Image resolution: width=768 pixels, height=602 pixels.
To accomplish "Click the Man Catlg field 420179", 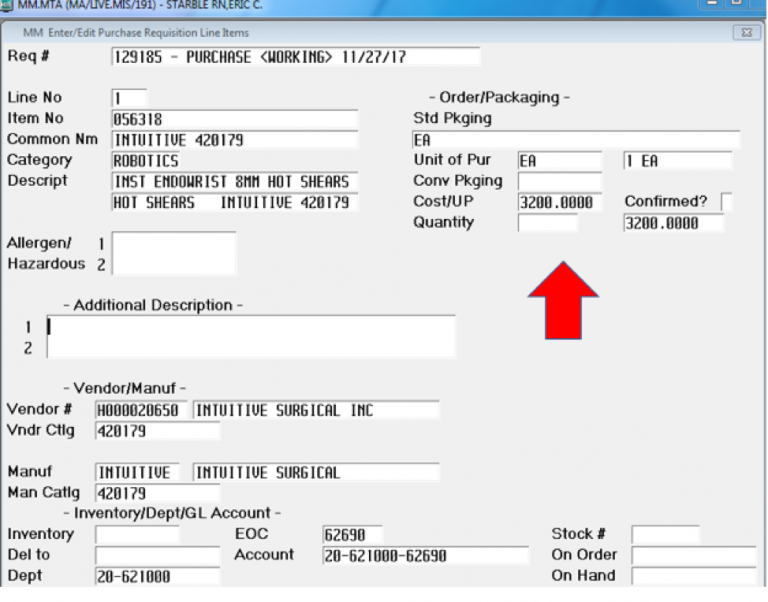I will [157, 493].
